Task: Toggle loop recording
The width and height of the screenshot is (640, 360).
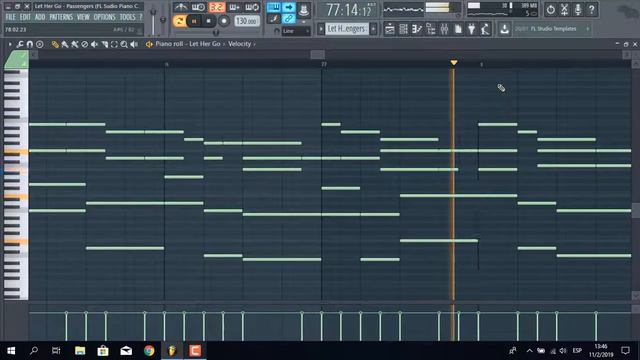Action: coord(252,7)
